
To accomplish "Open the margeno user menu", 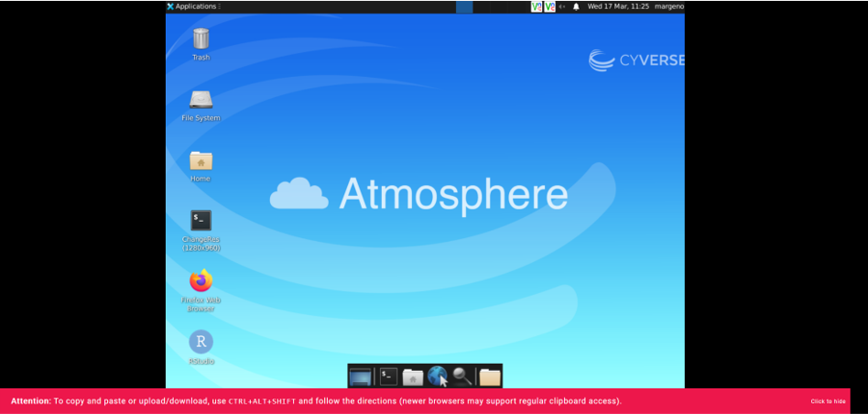I will pos(669,6).
